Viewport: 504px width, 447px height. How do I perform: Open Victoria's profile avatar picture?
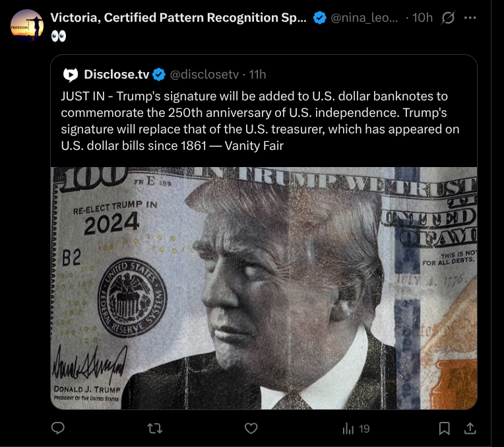(27, 26)
